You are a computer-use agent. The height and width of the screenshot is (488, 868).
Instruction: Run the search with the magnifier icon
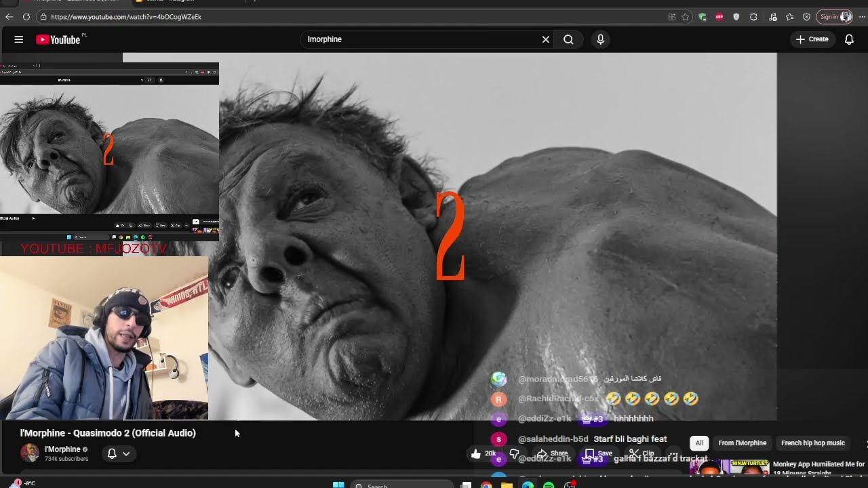pos(568,39)
